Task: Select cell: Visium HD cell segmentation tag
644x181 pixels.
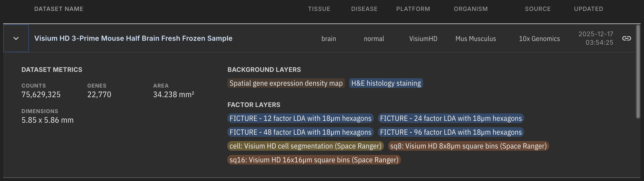Action: coord(305,146)
